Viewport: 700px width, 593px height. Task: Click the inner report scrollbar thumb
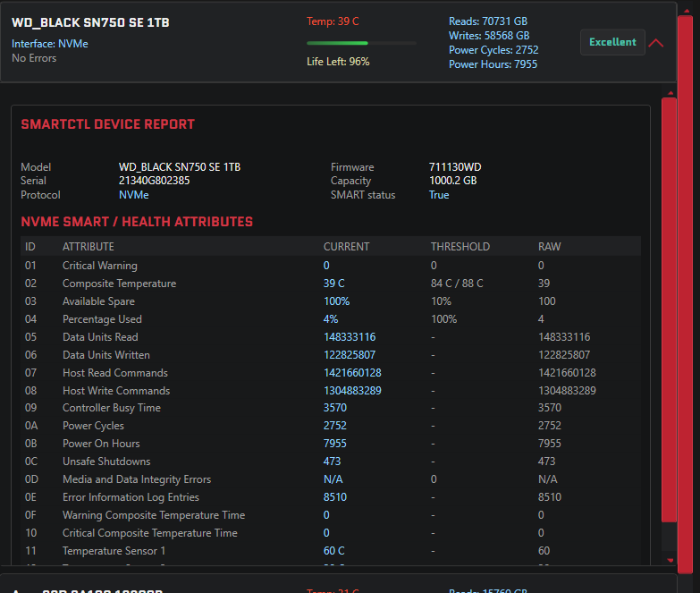tap(669, 309)
